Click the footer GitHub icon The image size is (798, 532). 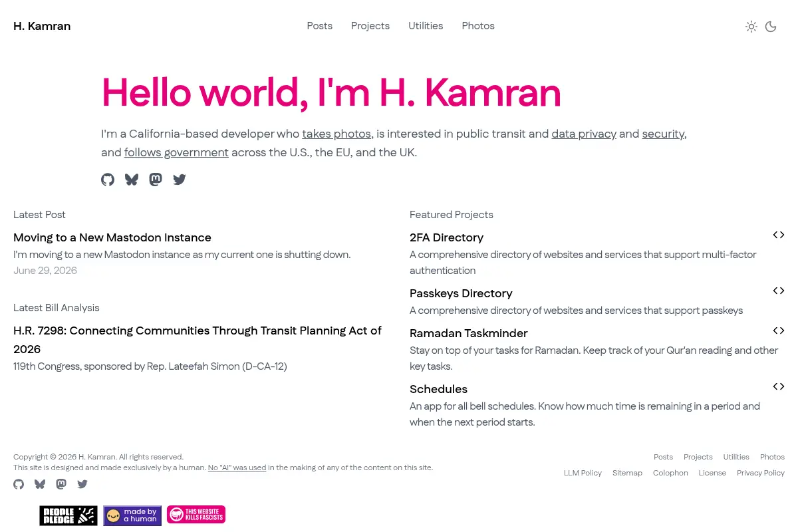tap(19, 484)
